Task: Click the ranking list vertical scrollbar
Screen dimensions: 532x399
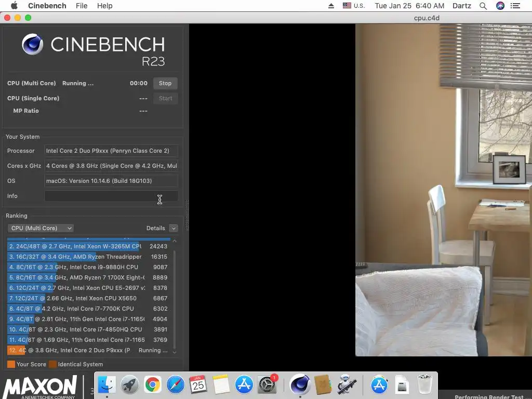Action: pyautogui.click(x=175, y=299)
